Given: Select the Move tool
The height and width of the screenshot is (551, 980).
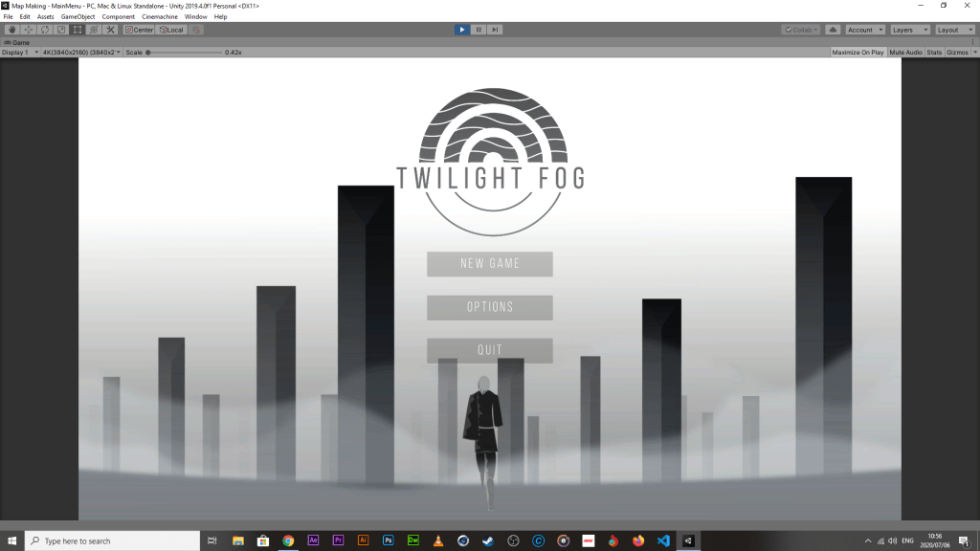Looking at the screenshot, I should coord(28,30).
